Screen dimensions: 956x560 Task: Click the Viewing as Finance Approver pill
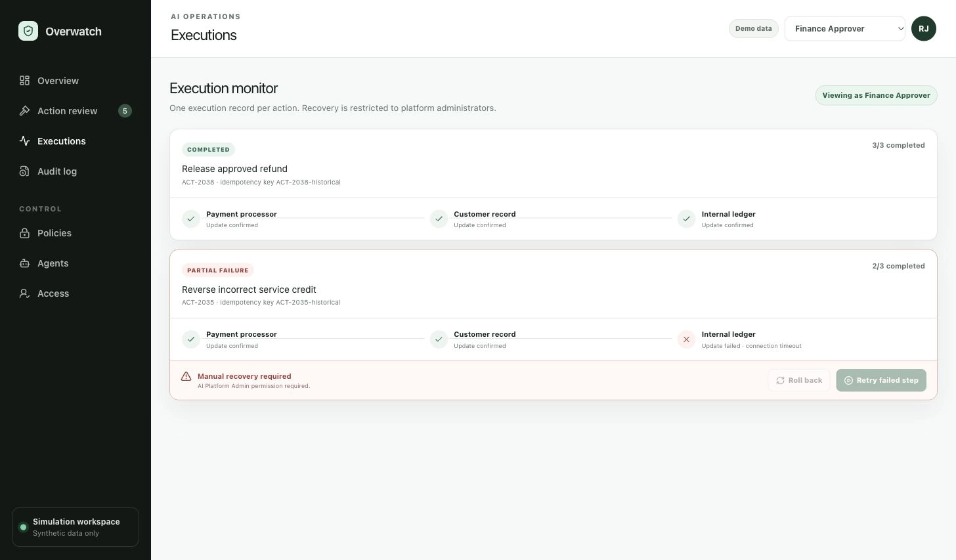tap(876, 95)
